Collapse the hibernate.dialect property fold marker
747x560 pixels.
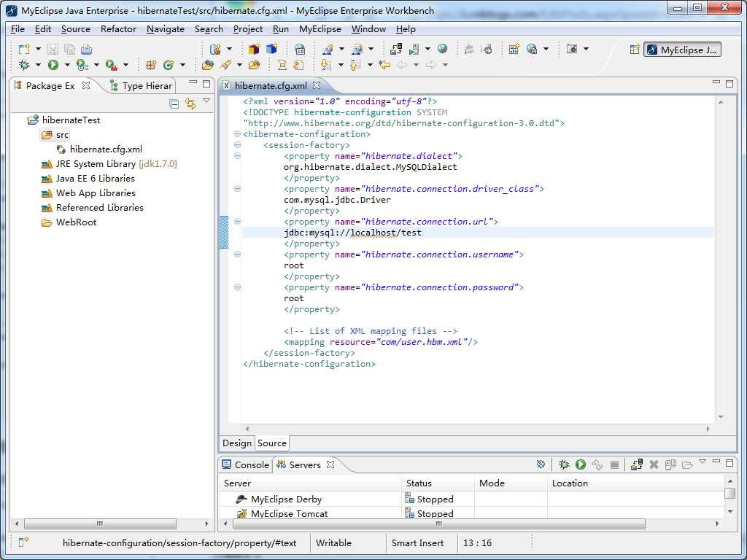tap(237, 156)
